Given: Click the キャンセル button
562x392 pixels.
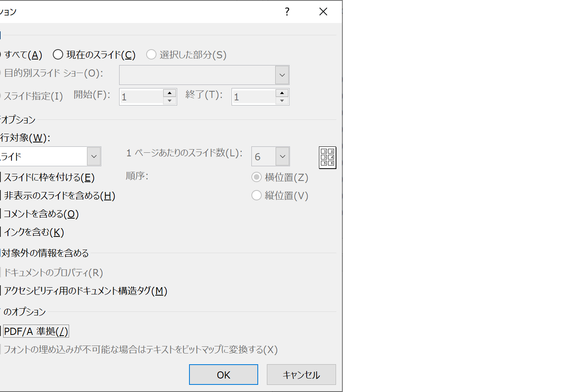Looking at the screenshot, I should pyautogui.click(x=301, y=375).
